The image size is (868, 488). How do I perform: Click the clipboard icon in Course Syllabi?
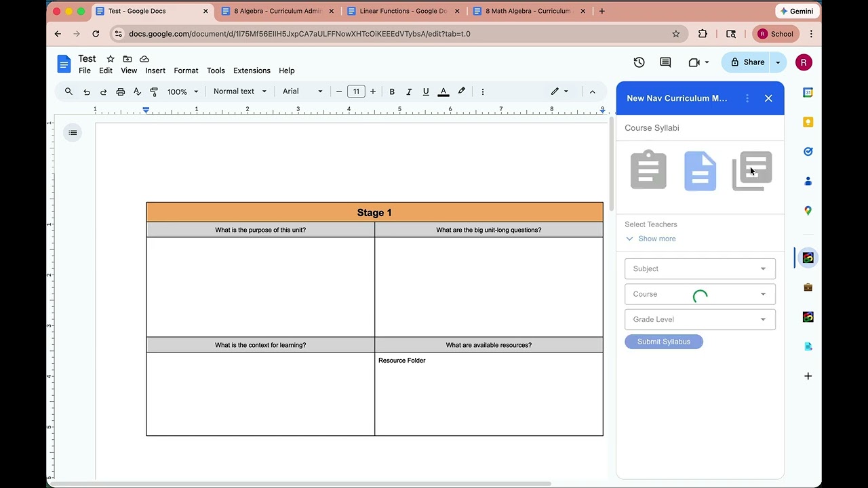coord(648,169)
